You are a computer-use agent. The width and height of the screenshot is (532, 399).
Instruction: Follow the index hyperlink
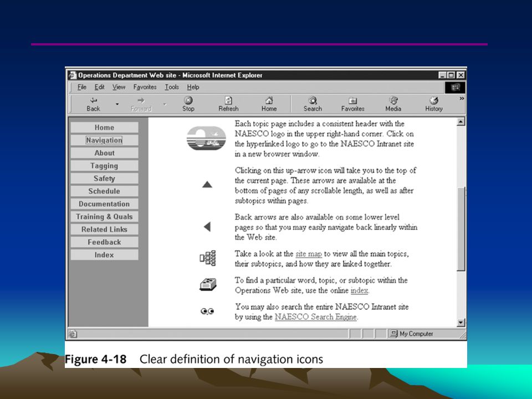click(359, 290)
